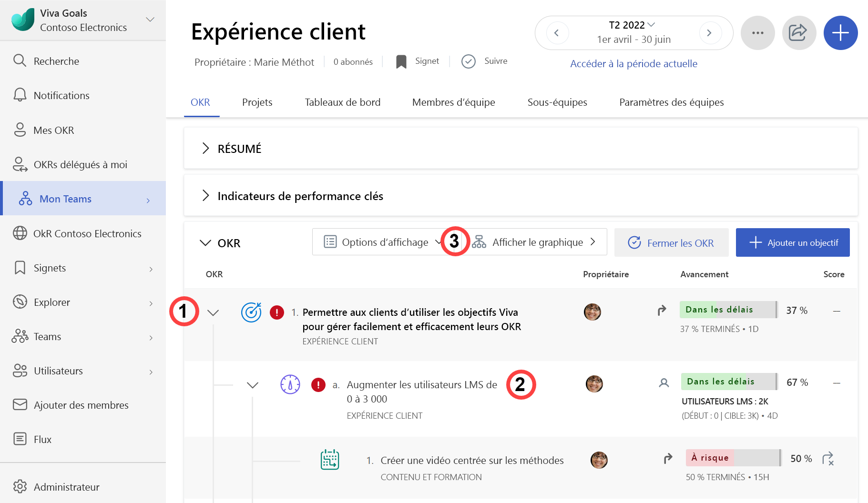
Task: Select Mon Teams in sidebar
Action: point(83,199)
